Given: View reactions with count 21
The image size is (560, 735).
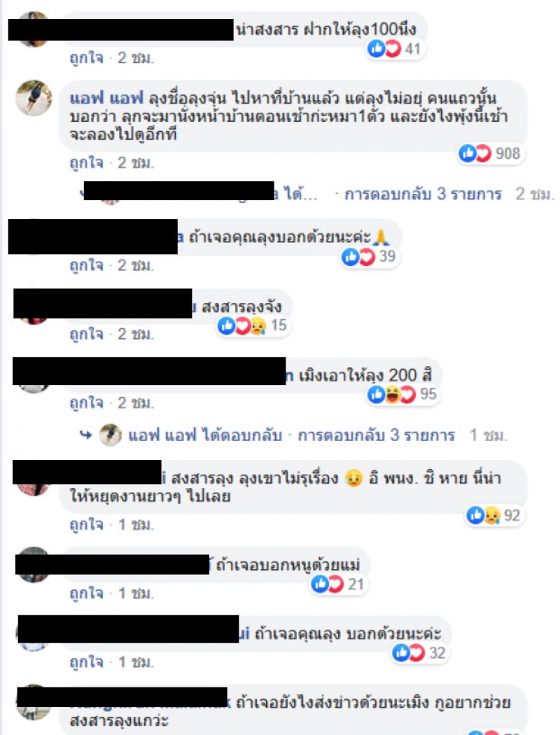Looking at the screenshot, I should pyautogui.click(x=338, y=584).
